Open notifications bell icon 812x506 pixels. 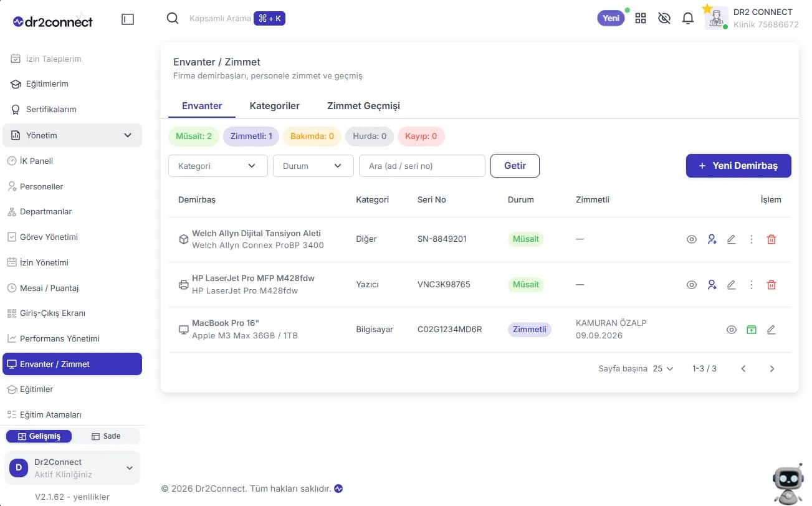point(688,18)
